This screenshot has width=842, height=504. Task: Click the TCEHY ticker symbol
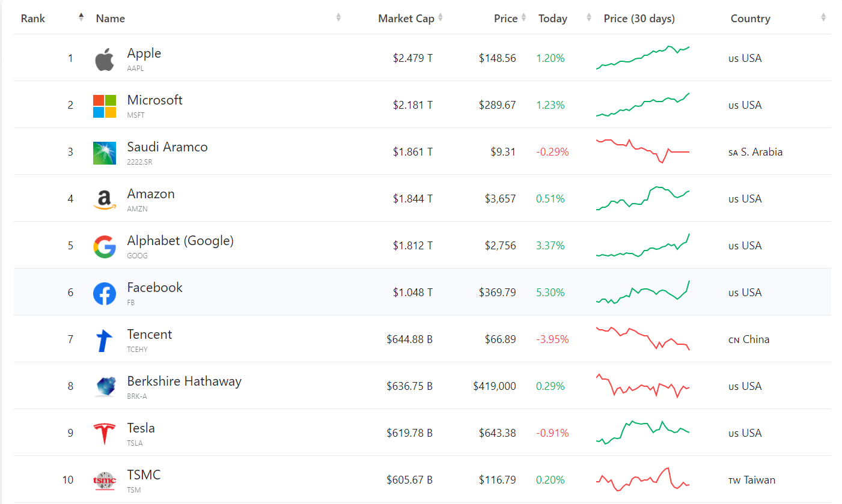137,350
